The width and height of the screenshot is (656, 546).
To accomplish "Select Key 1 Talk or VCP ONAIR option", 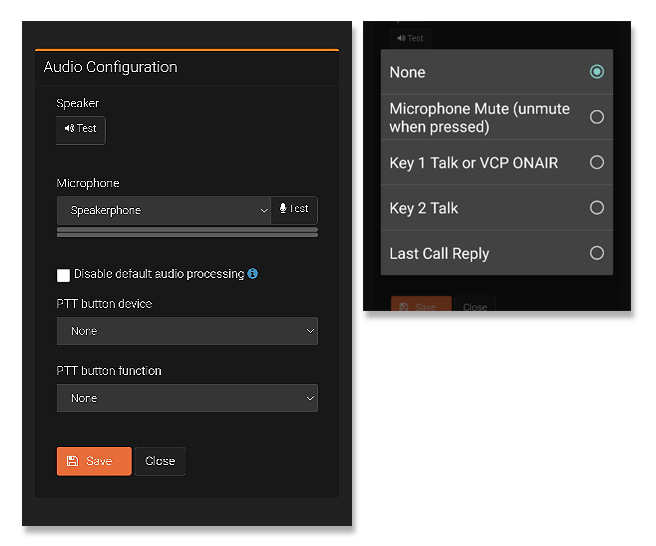I will click(497, 162).
